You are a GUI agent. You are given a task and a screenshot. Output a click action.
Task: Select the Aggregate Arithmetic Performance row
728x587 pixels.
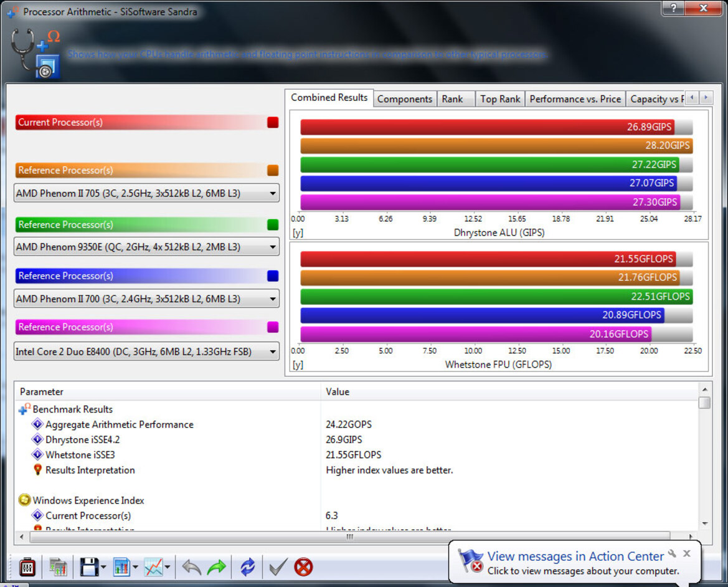(x=357, y=424)
